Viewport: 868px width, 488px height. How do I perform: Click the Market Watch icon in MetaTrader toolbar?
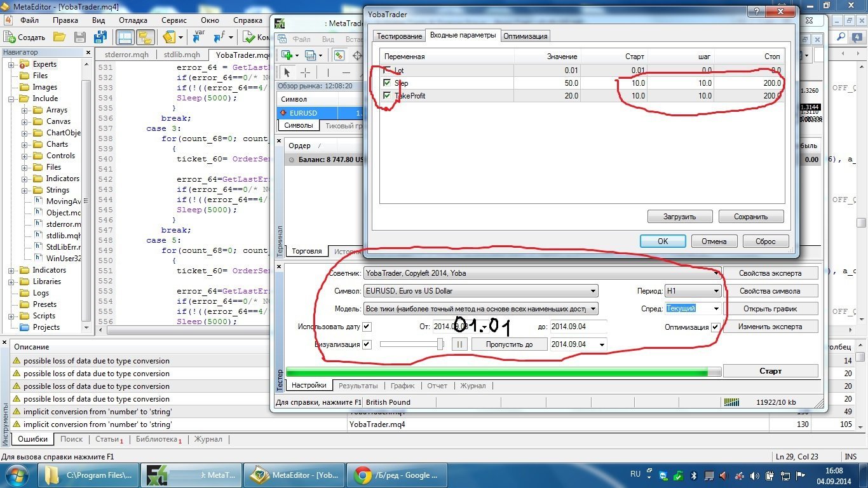(x=339, y=55)
